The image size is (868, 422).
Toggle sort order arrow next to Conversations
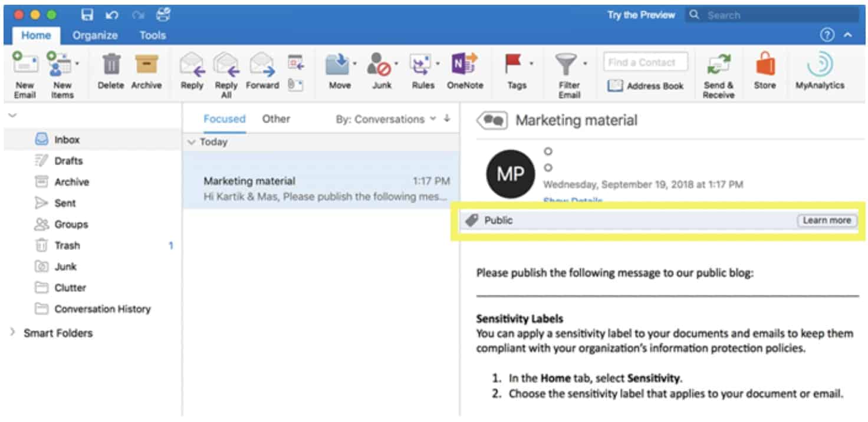tap(447, 118)
